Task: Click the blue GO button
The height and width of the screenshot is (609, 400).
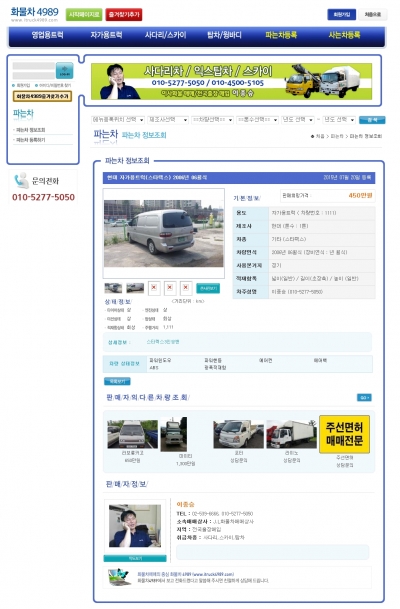Action: point(364,397)
